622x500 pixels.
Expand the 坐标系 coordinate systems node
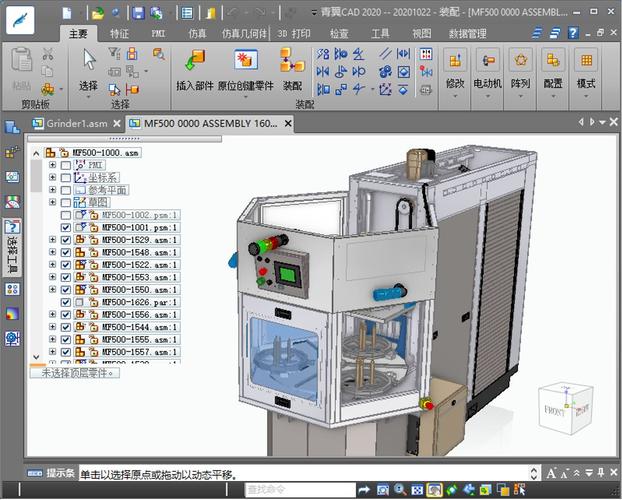coord(52,177)
